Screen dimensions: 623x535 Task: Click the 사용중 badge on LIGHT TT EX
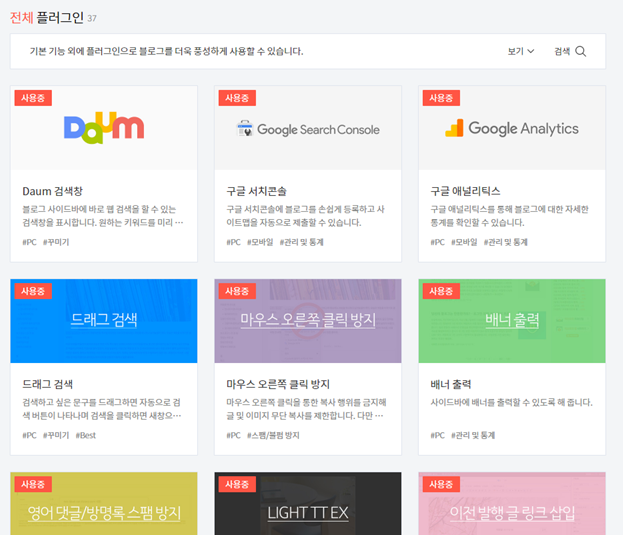coord(237,484)
